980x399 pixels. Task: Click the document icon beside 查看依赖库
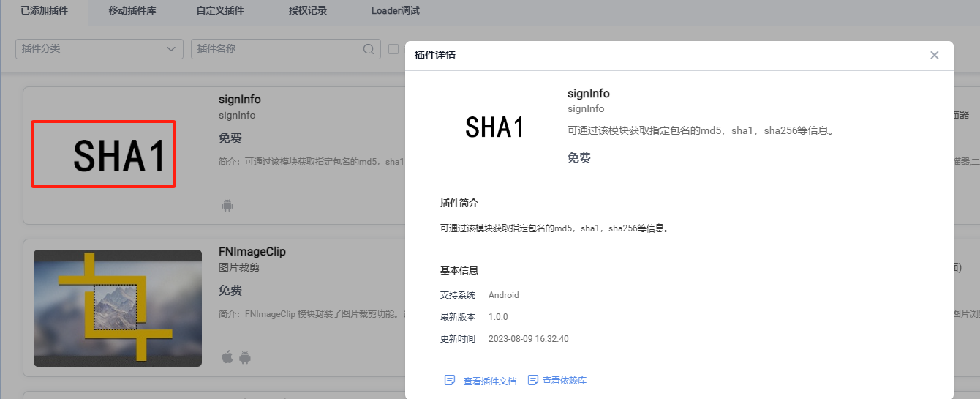(x=533, y=380)
